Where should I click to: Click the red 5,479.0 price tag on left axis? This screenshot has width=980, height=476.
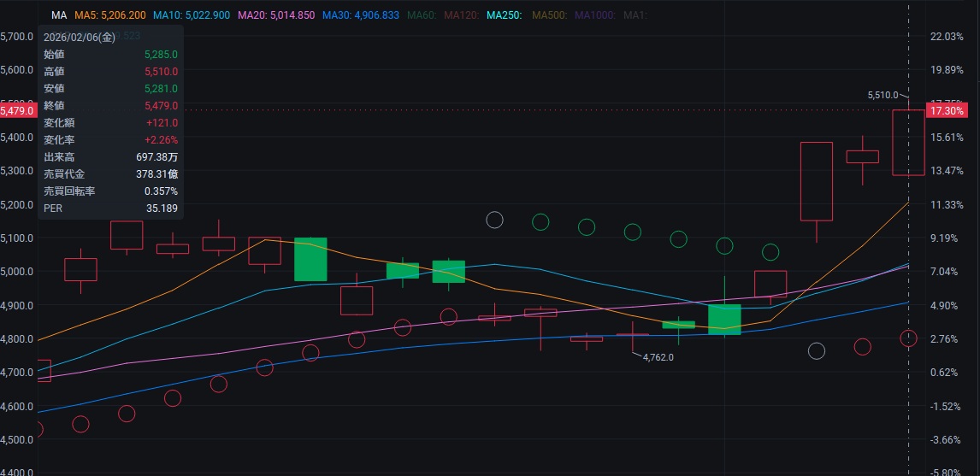[x=19, y=110]
